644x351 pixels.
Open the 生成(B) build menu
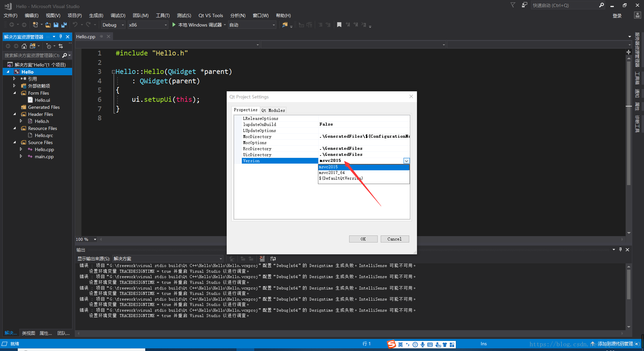96,15
